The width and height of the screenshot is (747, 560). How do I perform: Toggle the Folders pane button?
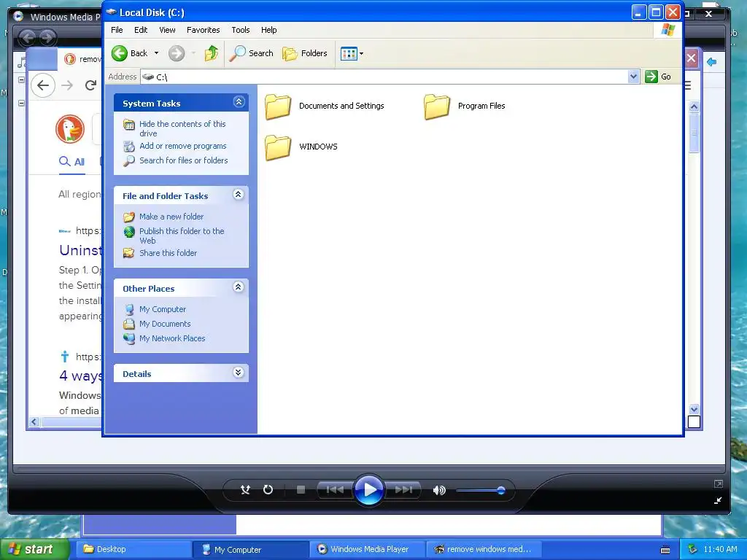click(x=305, y=53)
